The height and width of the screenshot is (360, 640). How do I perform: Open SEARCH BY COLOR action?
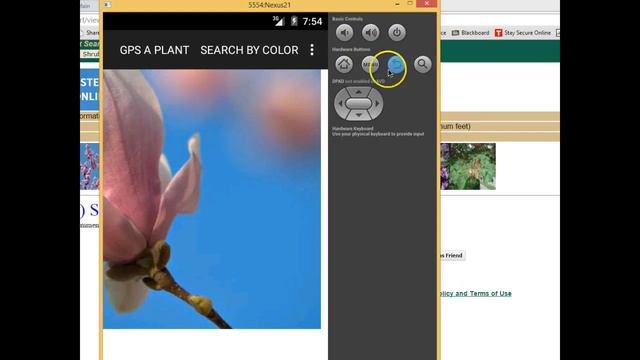249,50
